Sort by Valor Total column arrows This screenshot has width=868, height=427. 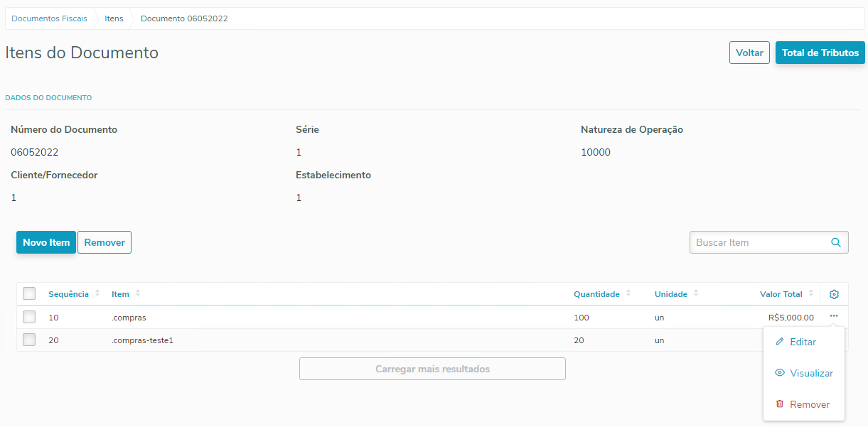point(811,293)
